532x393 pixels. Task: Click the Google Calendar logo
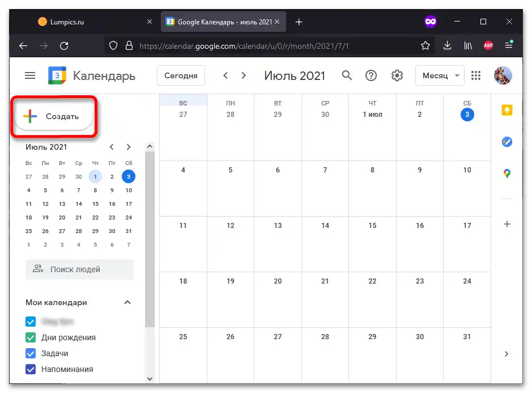tap(57, 75)
